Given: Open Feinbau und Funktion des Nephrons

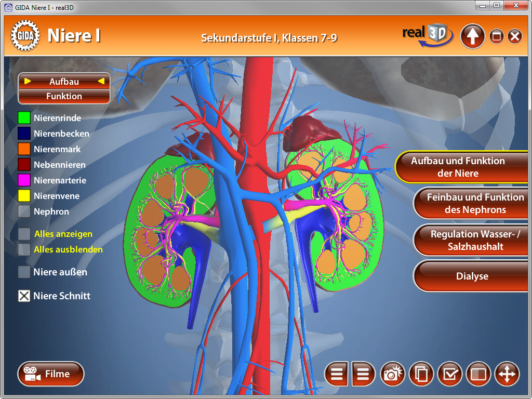Looking at the screenshot, I should pyautogui.click(x=471, y=204).
